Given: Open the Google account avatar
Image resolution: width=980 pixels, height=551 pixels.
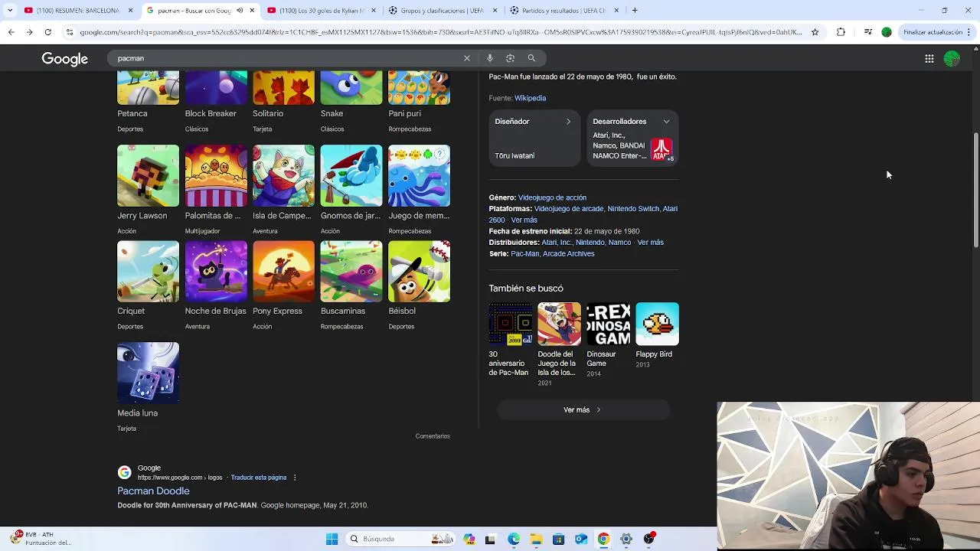Looking at the screenshot, I should point(952,59).
